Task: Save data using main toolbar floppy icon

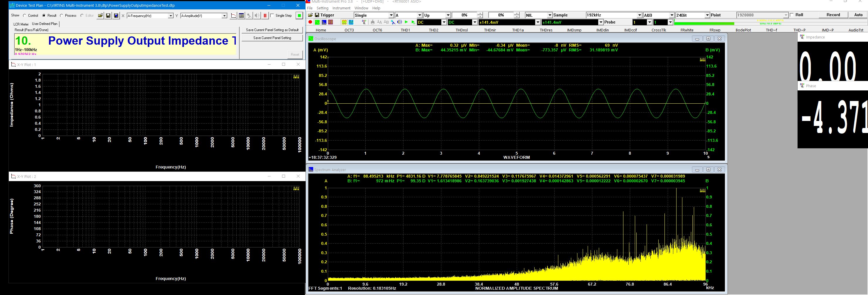Action: [317, 15]
